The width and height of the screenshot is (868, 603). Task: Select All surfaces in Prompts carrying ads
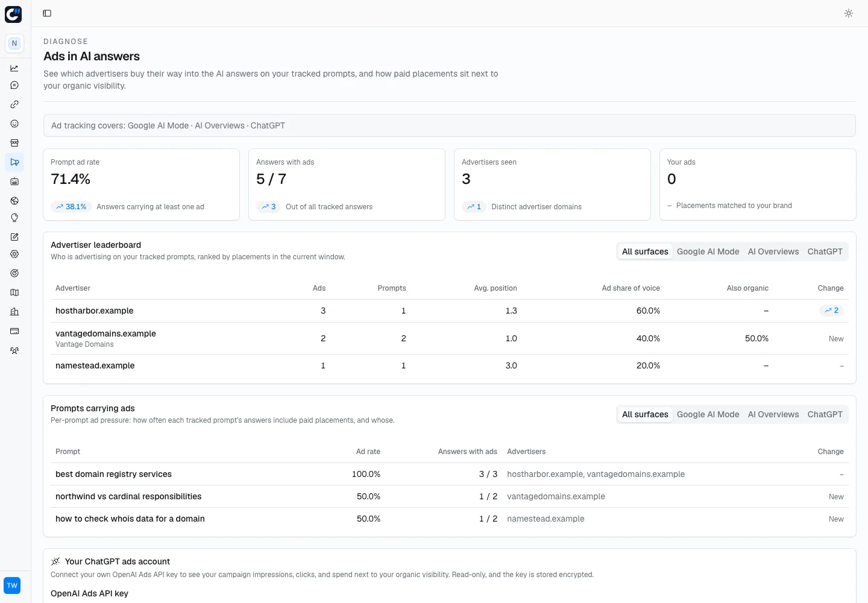[645, 414]
